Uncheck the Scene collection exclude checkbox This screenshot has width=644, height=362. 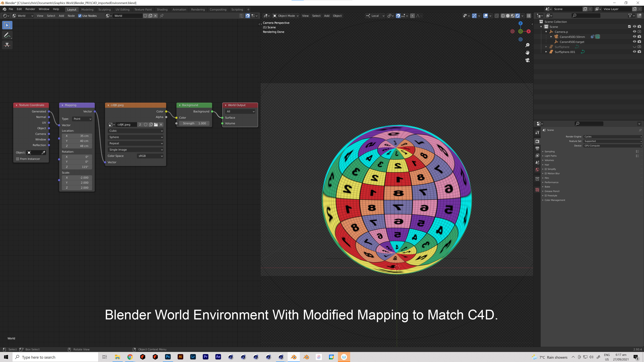(x=630, y=27)
